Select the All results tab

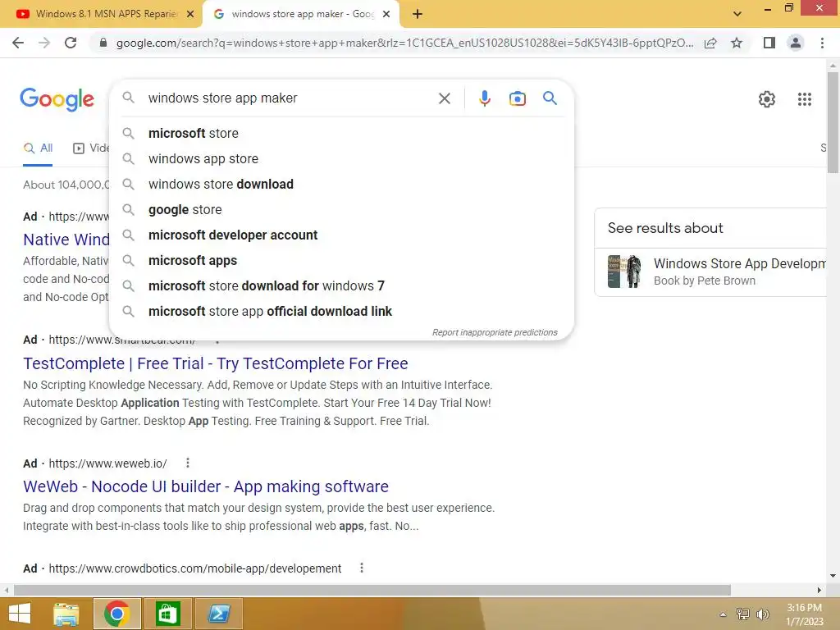coord(38,148)
